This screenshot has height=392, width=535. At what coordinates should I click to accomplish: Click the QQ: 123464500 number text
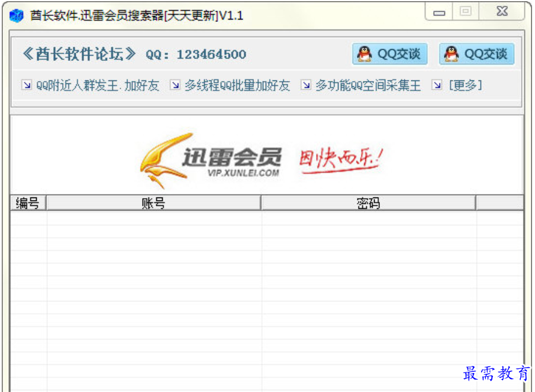tap(196, 54)
